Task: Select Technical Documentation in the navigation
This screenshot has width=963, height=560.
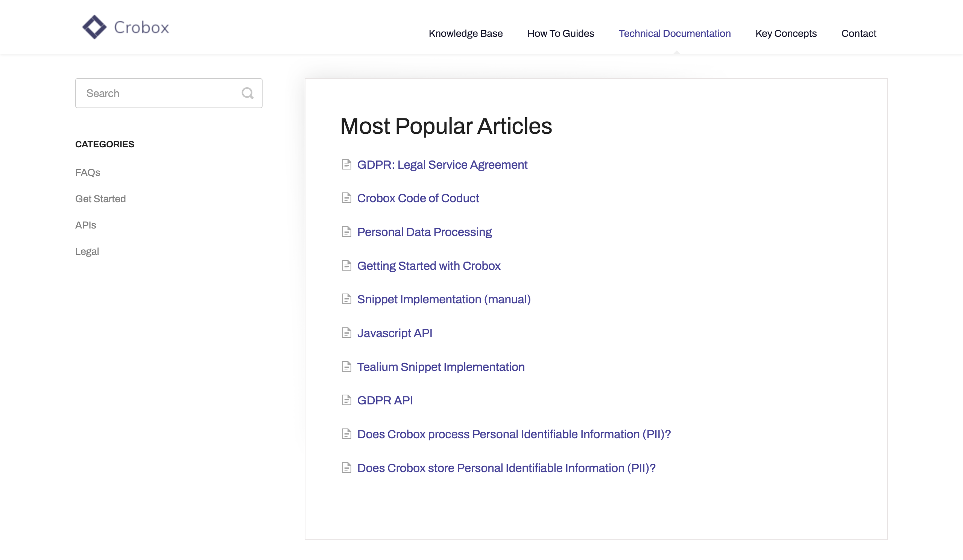Action: coord(674,33)
